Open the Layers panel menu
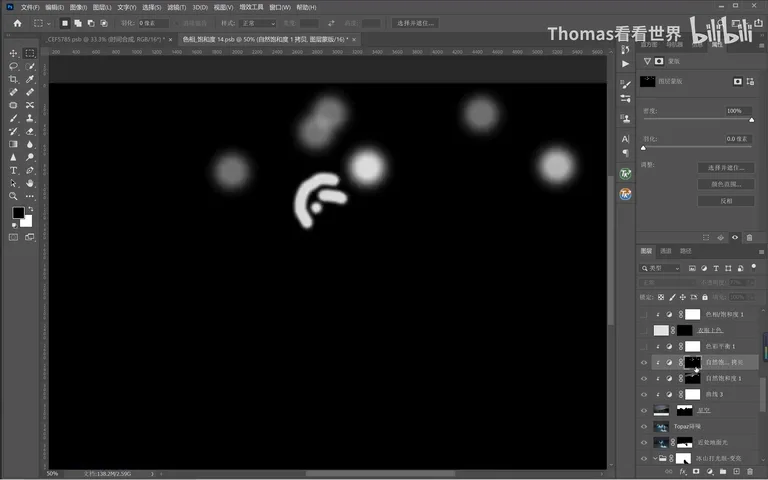 tap(761, 252)
